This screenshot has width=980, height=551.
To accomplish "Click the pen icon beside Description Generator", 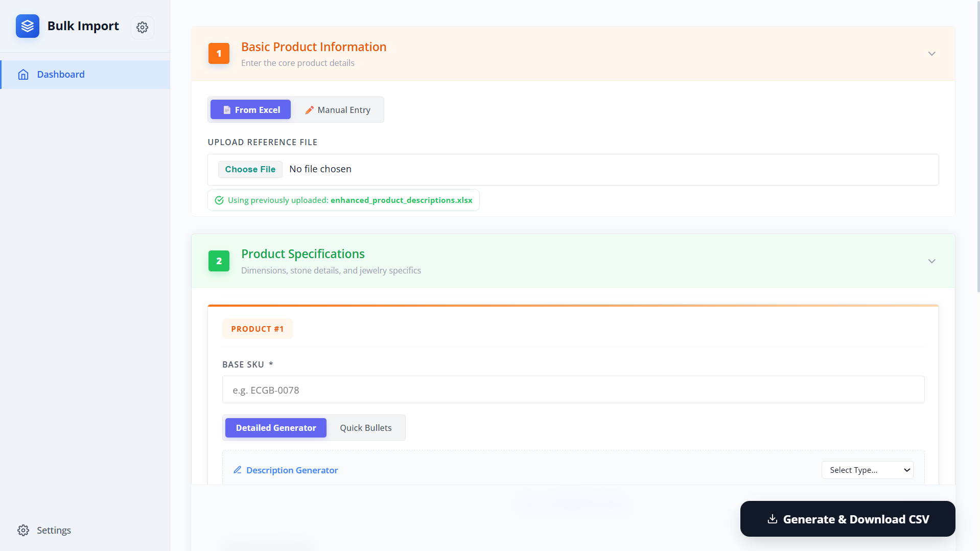I will click(237, 470).
